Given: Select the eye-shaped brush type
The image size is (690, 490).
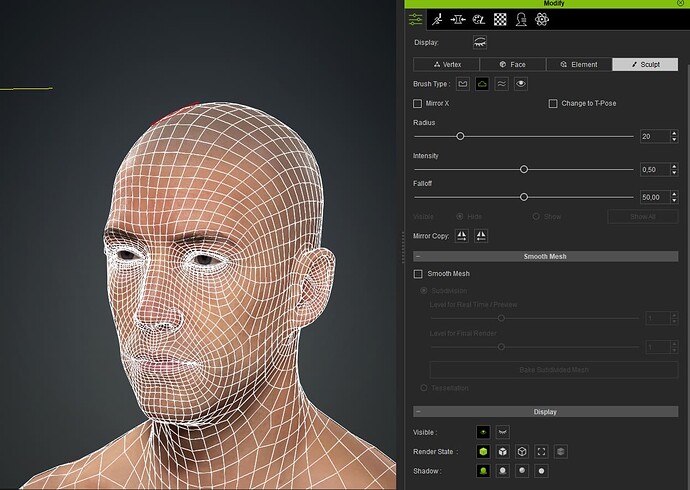Looking at the screenshot, I should click(521, 84).
